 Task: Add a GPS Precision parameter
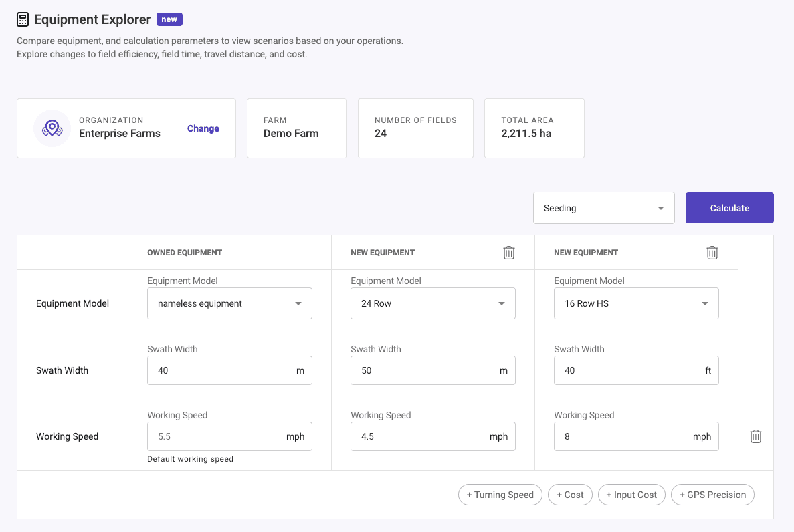pos(712,495)
